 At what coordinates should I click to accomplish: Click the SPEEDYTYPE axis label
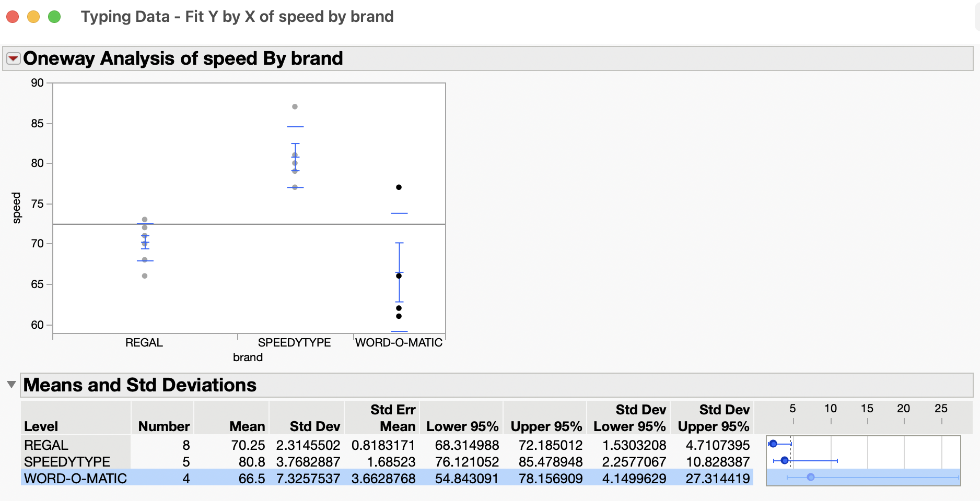tap(294, 343)
